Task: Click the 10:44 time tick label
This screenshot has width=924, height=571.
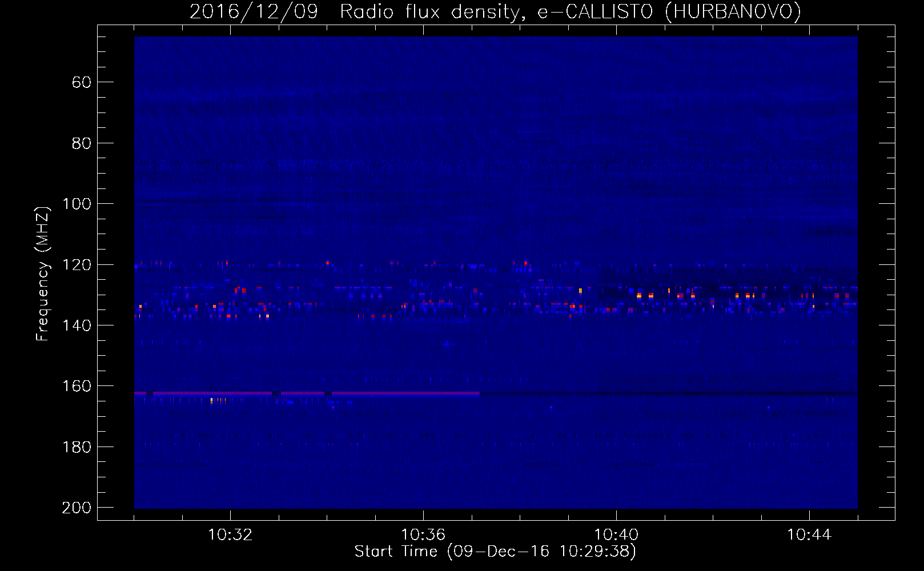Action: (x=809, y=535)
